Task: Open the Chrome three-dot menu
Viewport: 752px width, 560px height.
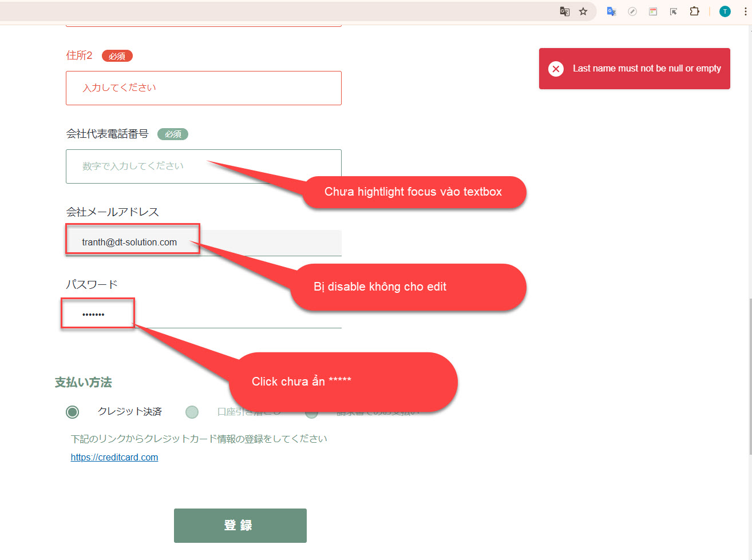Action: (745, 11)
